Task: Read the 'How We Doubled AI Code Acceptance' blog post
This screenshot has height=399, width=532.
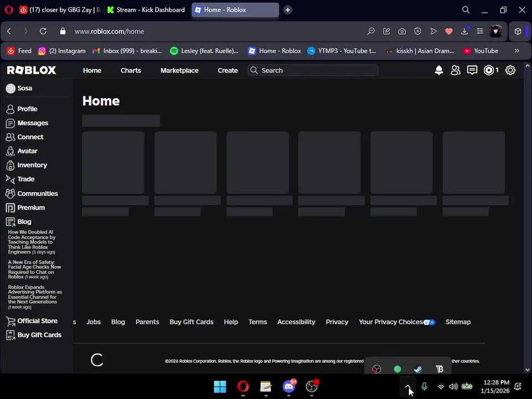Action: click(x=32, y=242)
